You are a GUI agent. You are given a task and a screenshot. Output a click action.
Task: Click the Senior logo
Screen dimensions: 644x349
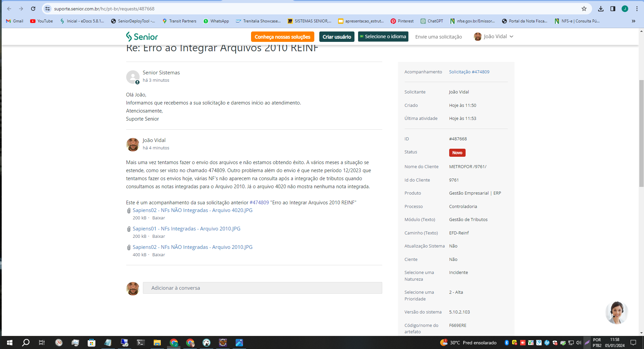click(142, 37)
